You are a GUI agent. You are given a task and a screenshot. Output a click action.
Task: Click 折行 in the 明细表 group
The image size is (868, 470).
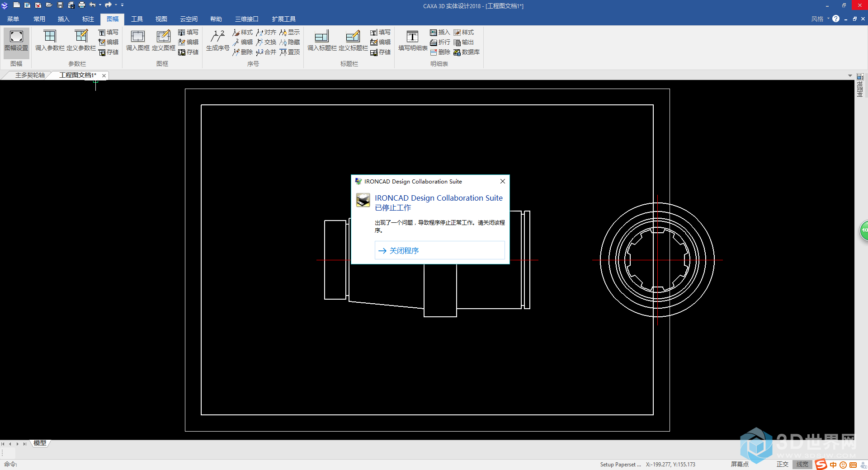[440, 42]
